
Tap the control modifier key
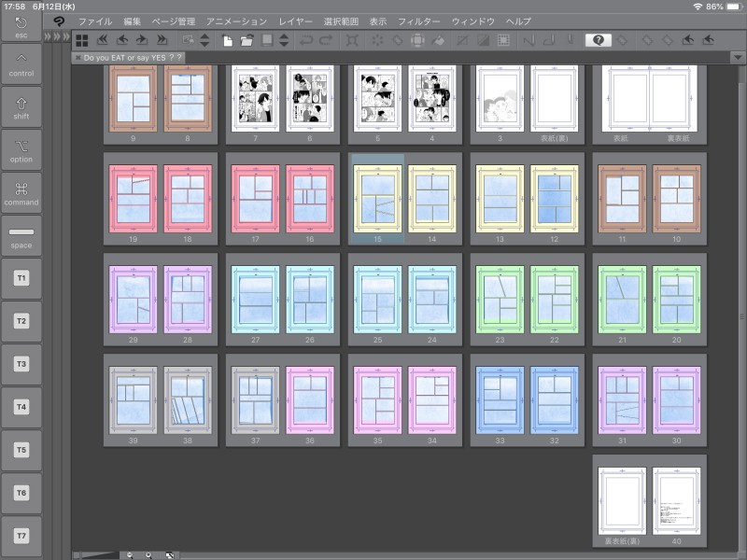pyautogui.click(x=21, y=64)
